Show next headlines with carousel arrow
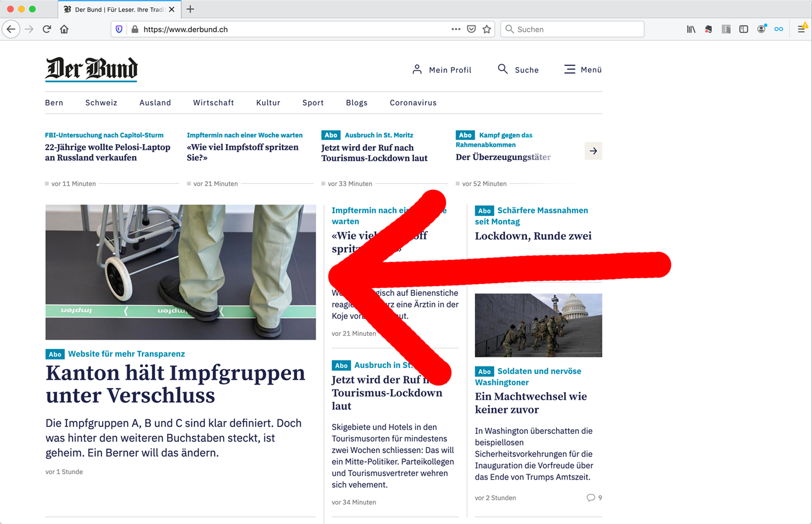The height and width of the screenshot is (524, 812). coord(593,151)
